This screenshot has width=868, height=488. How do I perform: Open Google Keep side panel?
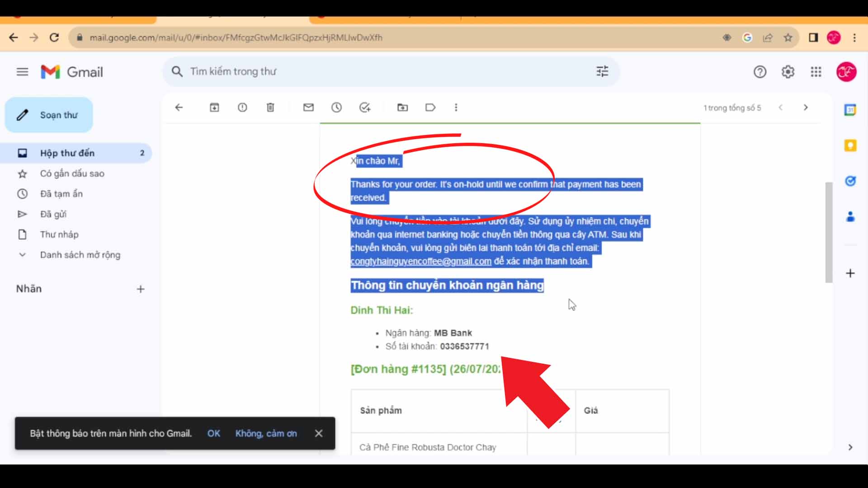point(850,145)
